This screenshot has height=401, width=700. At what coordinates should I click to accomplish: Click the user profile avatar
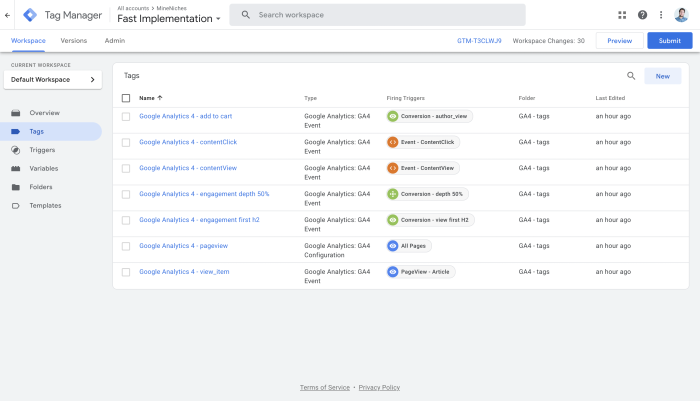[681, 15]
